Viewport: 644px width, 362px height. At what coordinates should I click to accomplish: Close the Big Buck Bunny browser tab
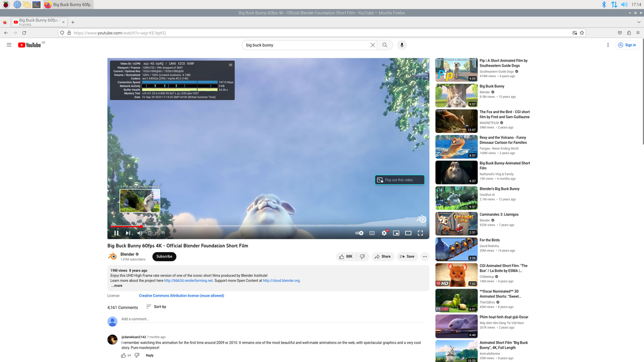point(64,22)
